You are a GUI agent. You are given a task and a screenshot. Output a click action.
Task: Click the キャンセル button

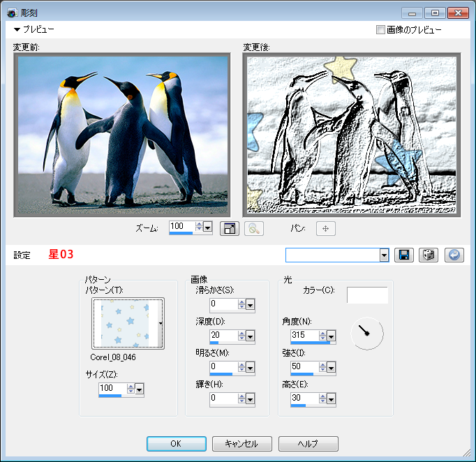[x=241, y=444]
